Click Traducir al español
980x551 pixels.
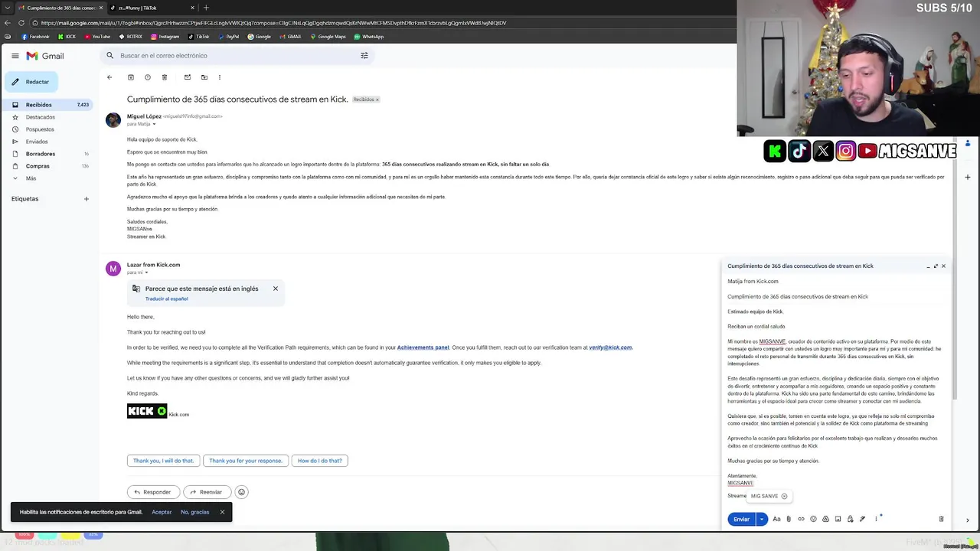(167, 298)
